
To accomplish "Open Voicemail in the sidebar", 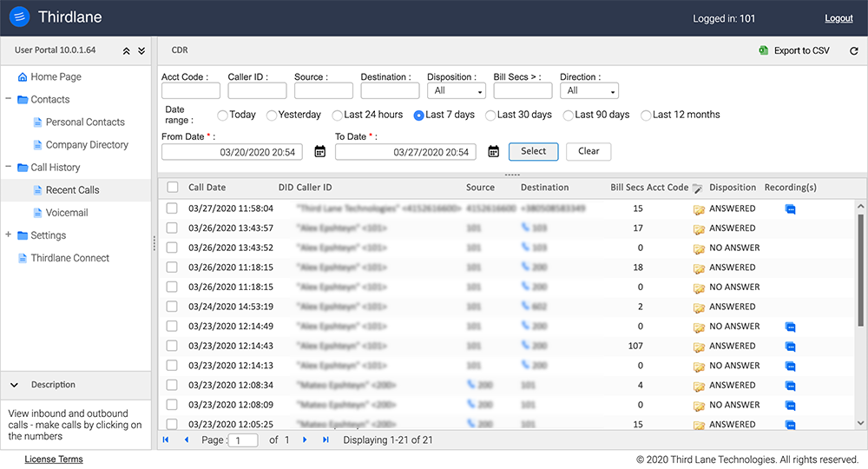I will [66, 213].
